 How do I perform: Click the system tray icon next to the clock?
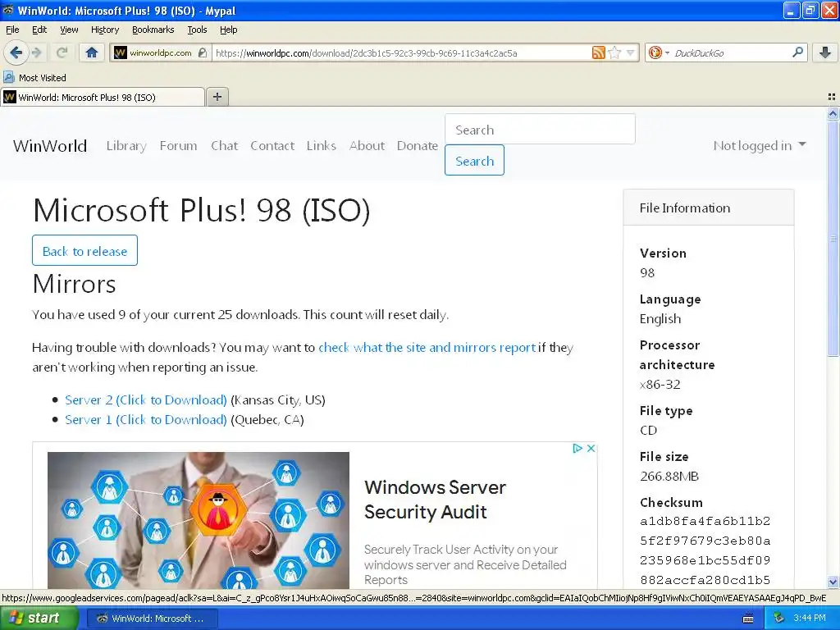(779, 619)
